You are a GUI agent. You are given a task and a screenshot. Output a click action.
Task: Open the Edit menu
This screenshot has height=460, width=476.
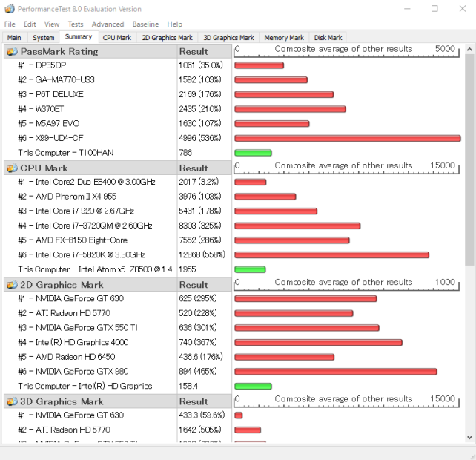pos(30,24)
